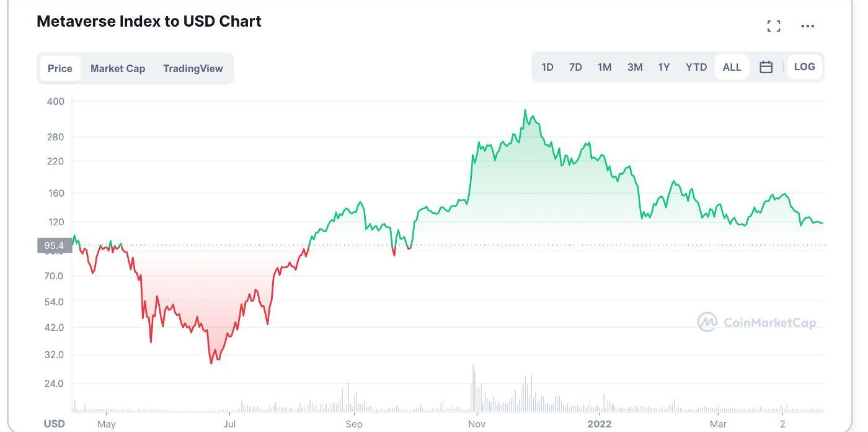Image resolution: width=868 pixels, height=432 pixels.
Task: Select the YTD time range
Action: (x=696, y=67)
